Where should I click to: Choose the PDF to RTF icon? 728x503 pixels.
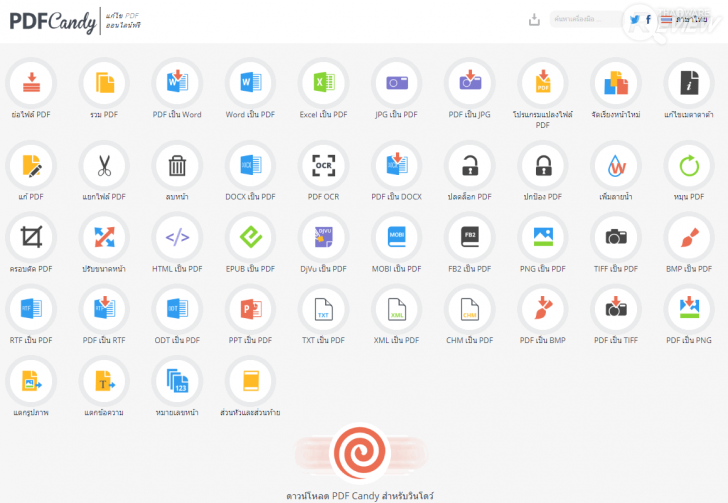(104, 309)
